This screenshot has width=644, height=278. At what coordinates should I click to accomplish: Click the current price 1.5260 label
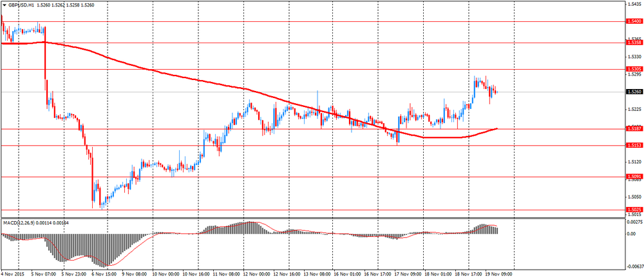point(633,92)
